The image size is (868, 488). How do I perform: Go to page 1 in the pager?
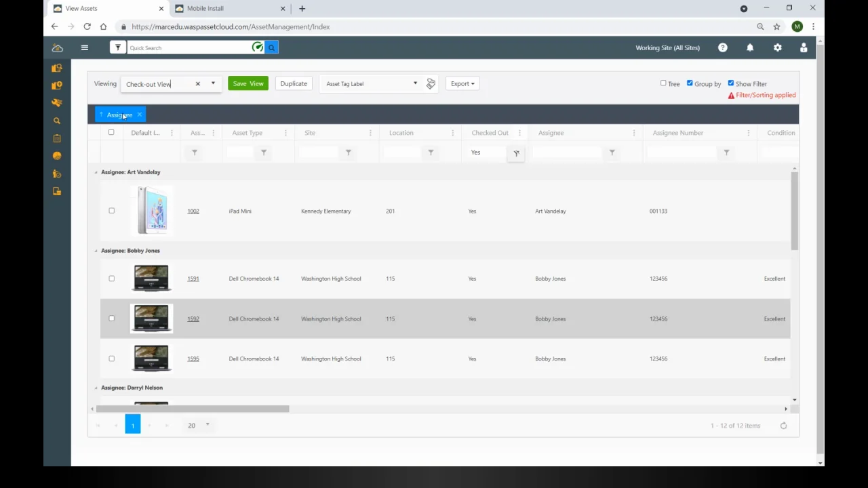click(x=133, y=425)
